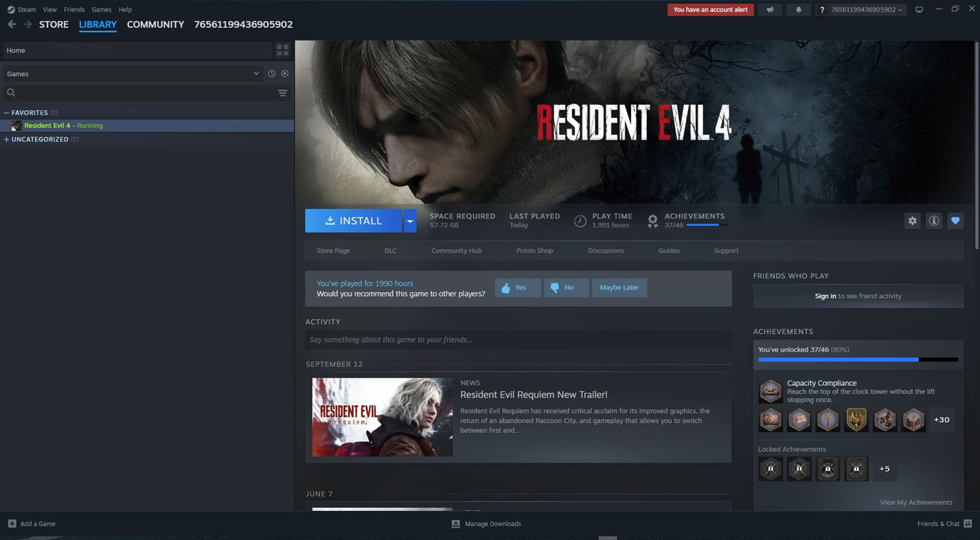Open the Points Shop tab
The width and height of the screenshot is (980, 540).
[x=534, y=250]
